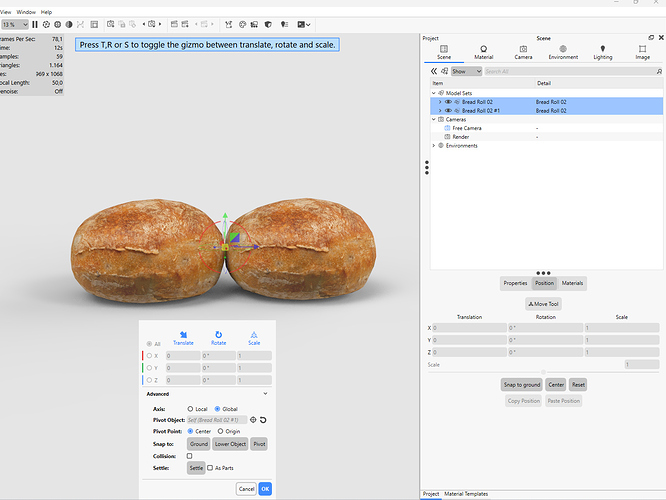Undock the Project panel

[651, 38]
